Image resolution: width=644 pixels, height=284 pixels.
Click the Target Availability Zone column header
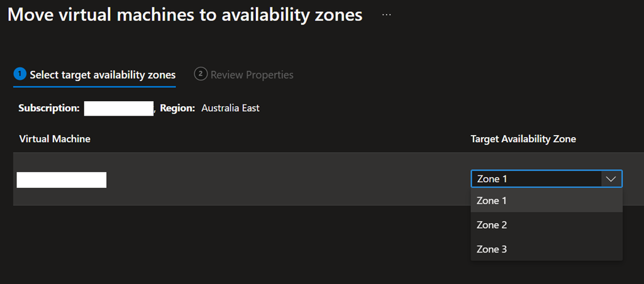523,139
